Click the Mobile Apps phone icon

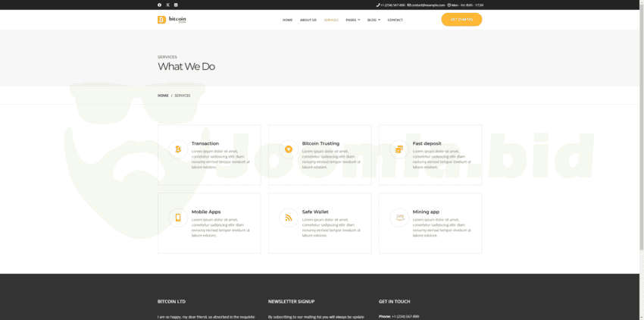[178, 218]
